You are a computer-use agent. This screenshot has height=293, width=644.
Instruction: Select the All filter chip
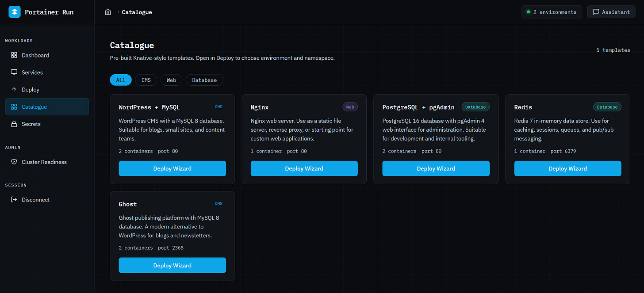tap(121, 80)
